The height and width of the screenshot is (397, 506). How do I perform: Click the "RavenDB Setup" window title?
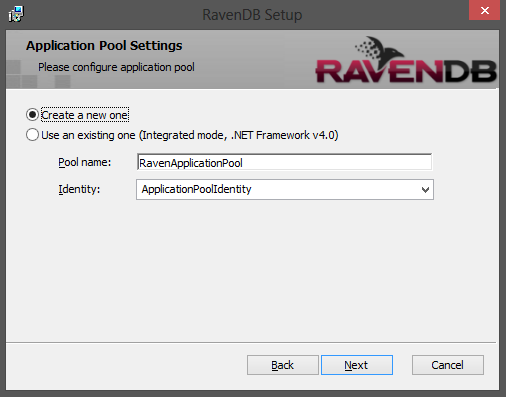(252, 15)
